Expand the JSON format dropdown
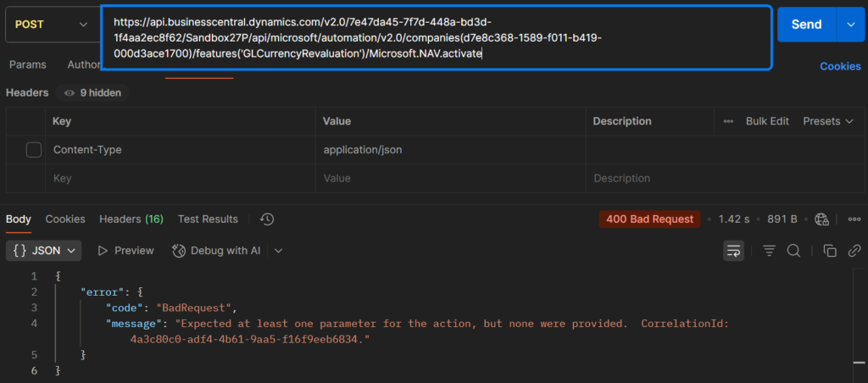 point(45,250)
